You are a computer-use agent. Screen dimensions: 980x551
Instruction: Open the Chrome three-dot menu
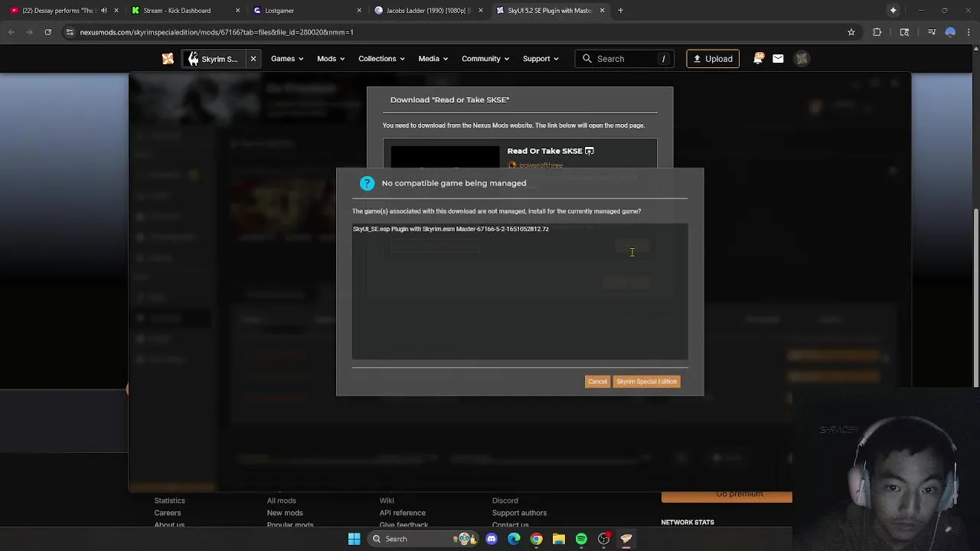point(969,32)
